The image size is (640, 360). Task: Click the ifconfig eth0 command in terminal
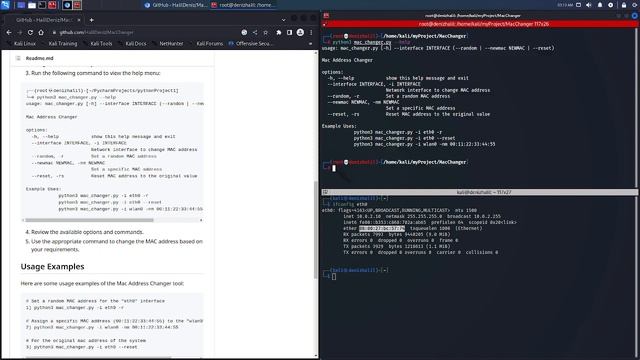pyautogui.click(x=350, y=204)
